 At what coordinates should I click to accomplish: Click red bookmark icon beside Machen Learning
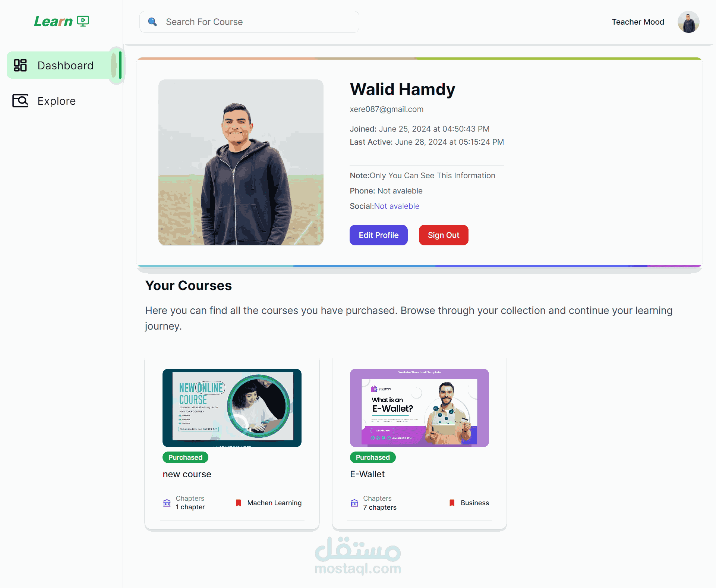pos(239,503)
